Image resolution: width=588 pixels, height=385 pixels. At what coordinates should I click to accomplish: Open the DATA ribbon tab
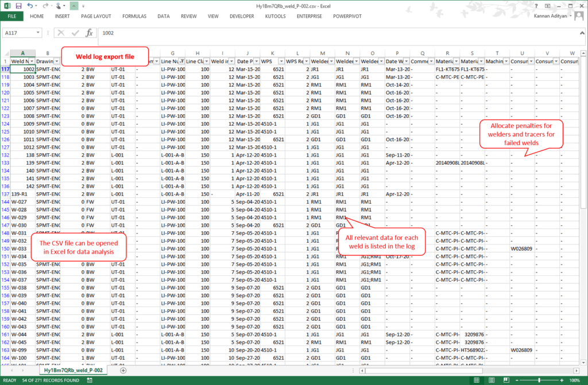pyautogui.click(x=164, y=16)
